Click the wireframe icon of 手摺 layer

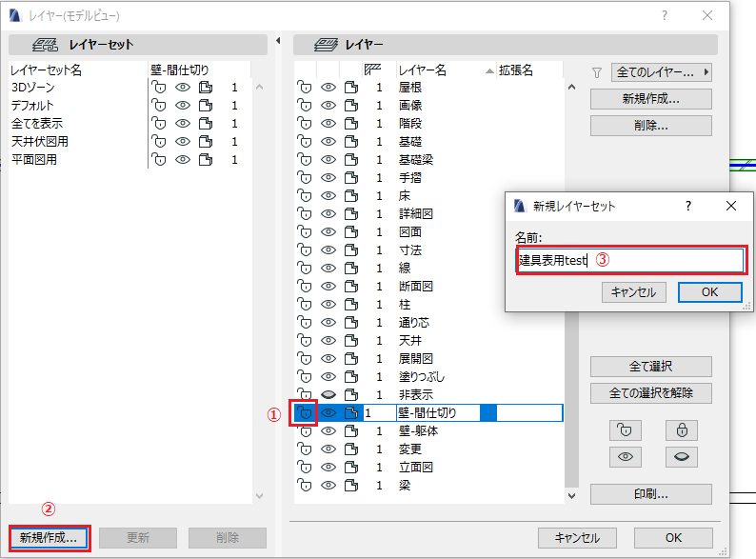click(351, 177)
